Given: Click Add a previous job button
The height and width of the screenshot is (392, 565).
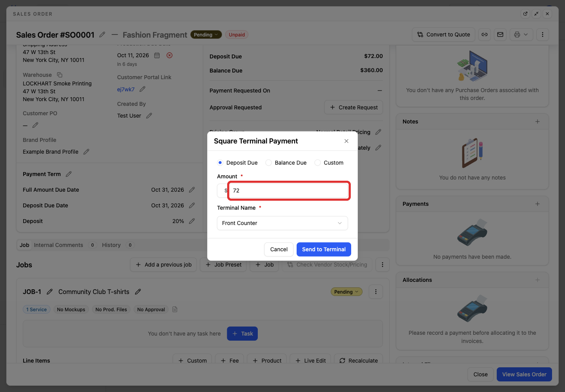Looking at the screenshot, I should click(164, 265).
